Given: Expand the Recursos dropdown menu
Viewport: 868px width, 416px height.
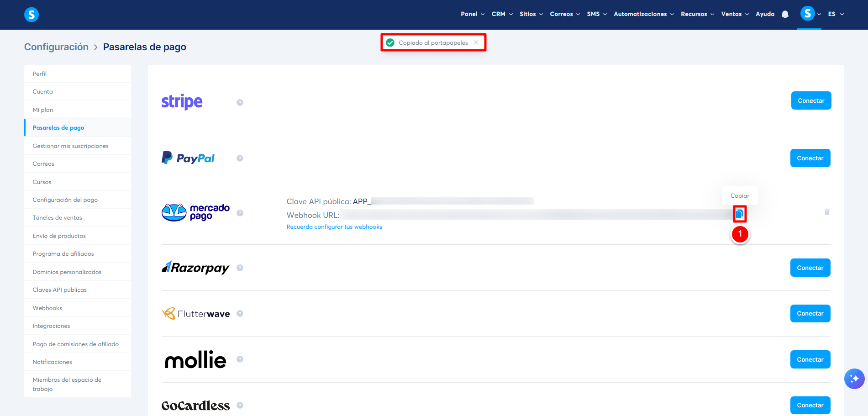Looking at the screenshot, I should pyautogui.click(x=698, y=14).
